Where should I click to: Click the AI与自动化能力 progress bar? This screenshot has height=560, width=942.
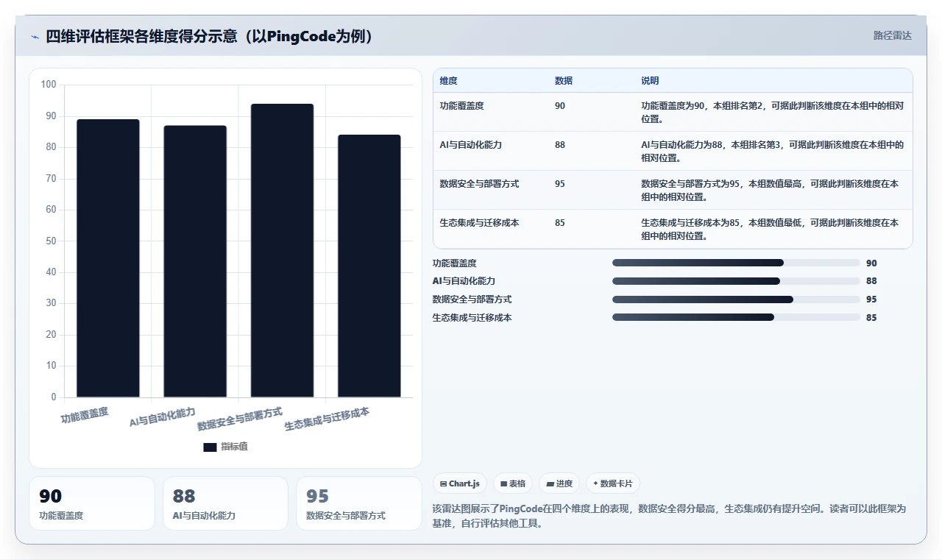tap(736, 281)
